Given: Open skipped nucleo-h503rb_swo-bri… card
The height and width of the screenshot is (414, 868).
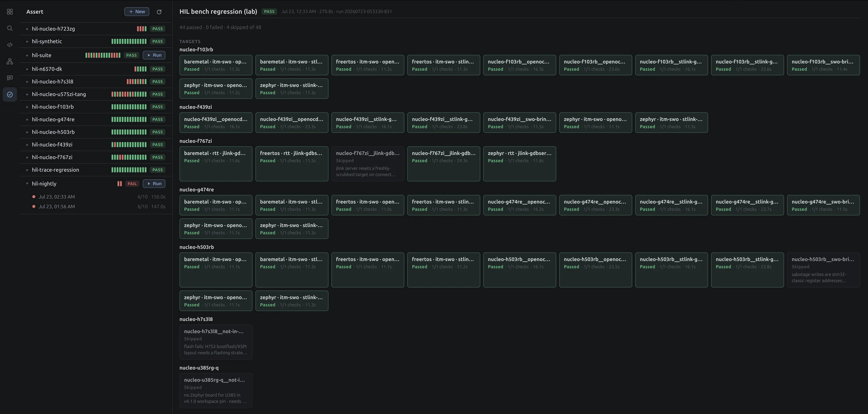Looking at the screenshot, I should coord(823,270).
